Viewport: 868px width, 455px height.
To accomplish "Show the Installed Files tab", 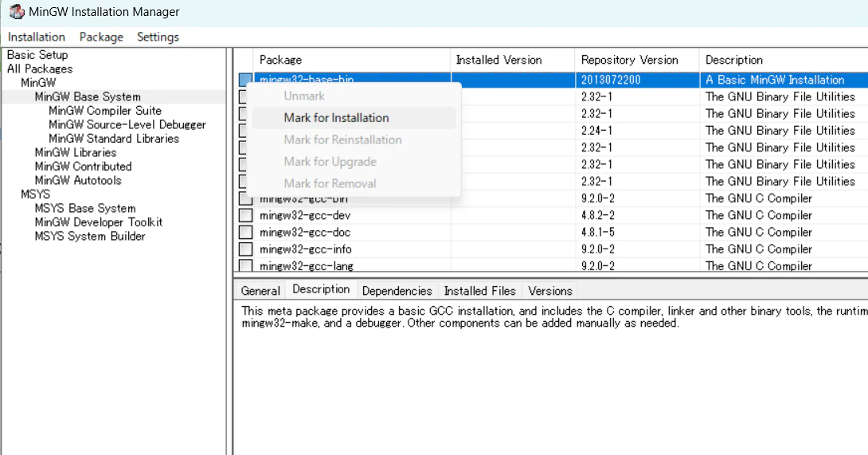I will (480, 291).
